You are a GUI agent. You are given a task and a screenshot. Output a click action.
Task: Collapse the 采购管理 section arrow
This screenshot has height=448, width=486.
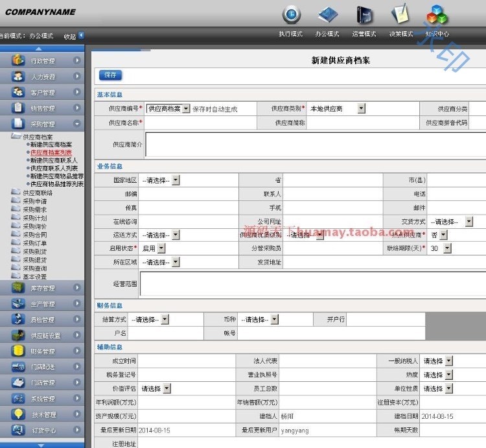[x=77, y=124]
